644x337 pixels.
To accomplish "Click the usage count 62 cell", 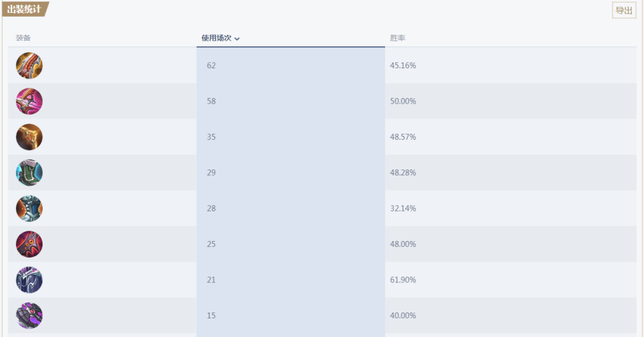I will [x=291, y=65].
